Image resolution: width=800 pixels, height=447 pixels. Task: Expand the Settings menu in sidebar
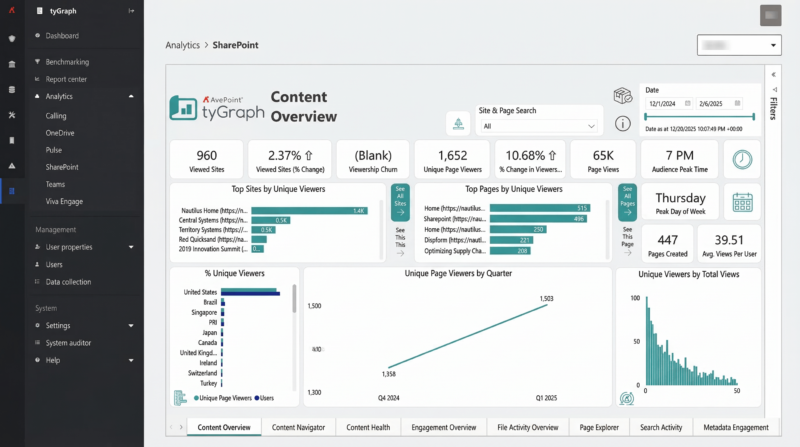pyautogui.click(x=131, y=325)
